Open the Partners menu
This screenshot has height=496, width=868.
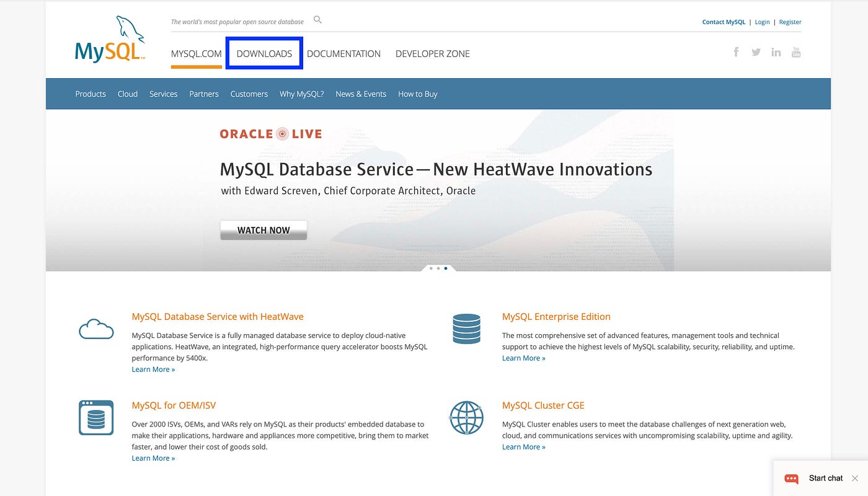[x=204, y=94]
